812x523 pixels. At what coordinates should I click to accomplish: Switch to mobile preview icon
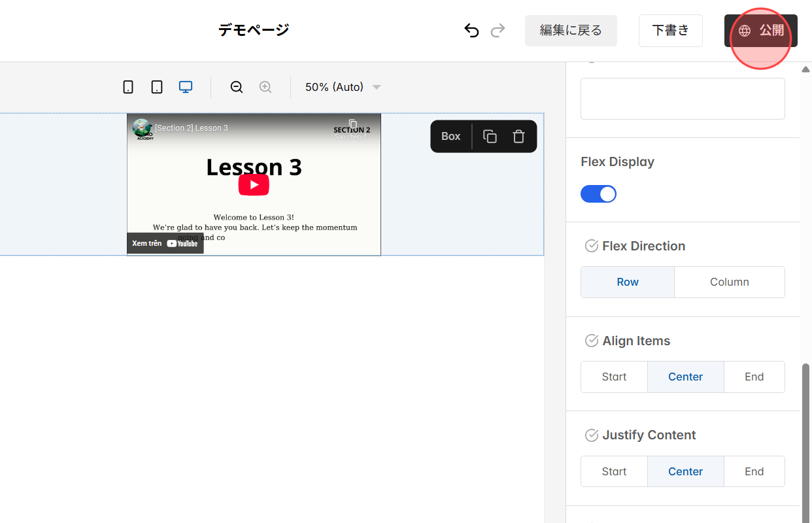128,86
